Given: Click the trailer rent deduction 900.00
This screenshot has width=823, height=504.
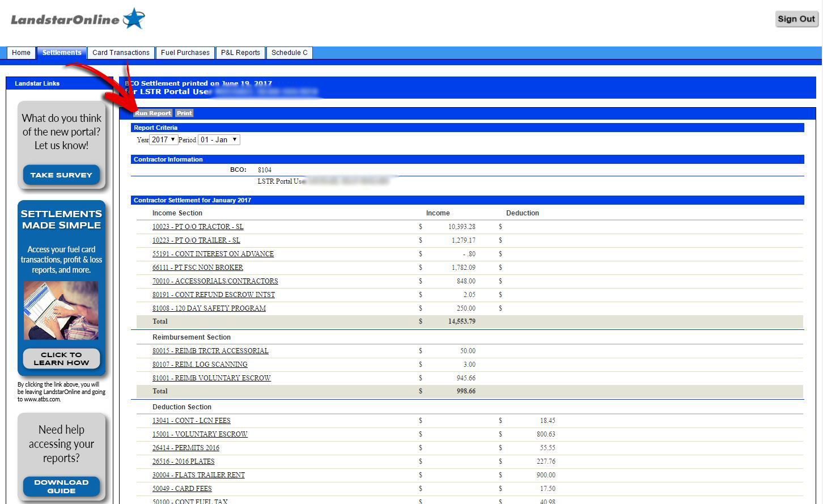Looking at the screenshot, I should point(546,475).
